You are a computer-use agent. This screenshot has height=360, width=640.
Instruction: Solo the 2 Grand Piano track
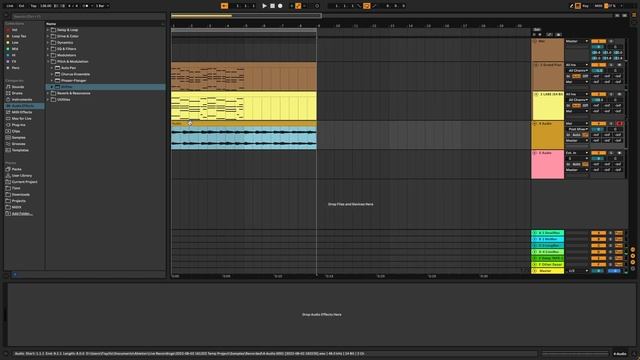[611, 65]
